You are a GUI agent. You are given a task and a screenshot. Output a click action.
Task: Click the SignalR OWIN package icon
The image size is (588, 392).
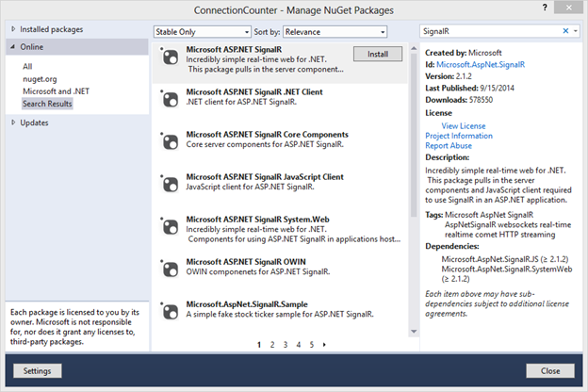[169, 269]
